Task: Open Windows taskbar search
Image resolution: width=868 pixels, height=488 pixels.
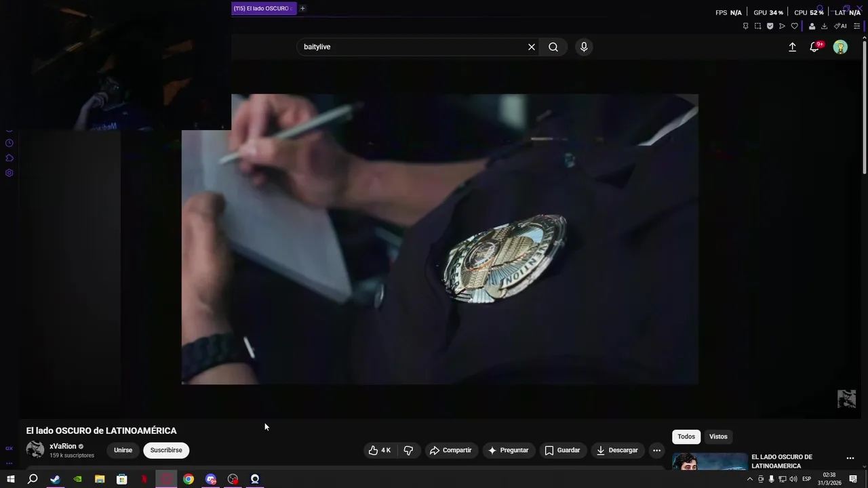Action: [x=33, y=479]
